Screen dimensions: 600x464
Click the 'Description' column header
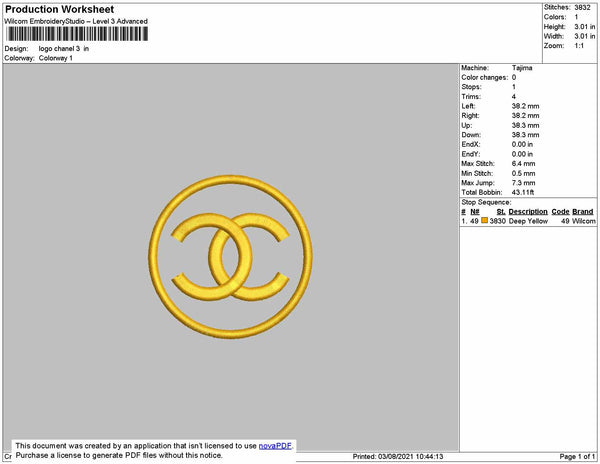(528, 212)
